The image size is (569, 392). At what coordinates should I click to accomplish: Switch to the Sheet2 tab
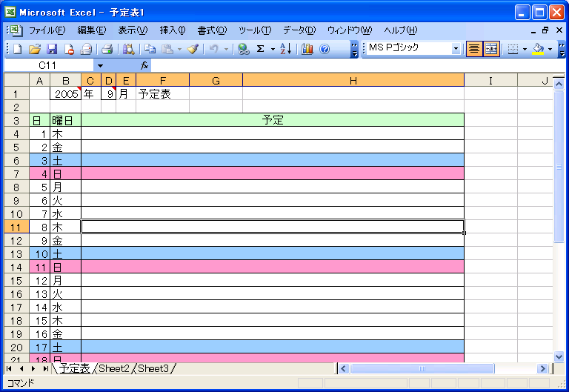click(x=113, y=369)
